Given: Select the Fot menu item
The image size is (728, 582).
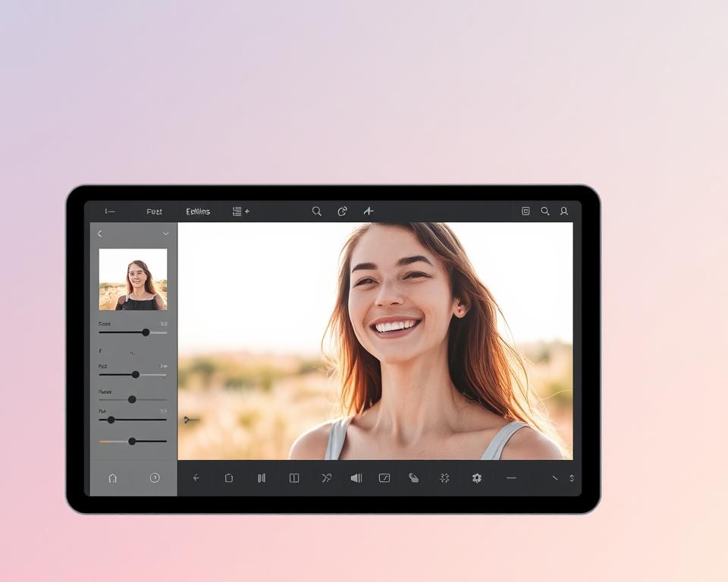Looking at the screenshot, I should 154,211.
